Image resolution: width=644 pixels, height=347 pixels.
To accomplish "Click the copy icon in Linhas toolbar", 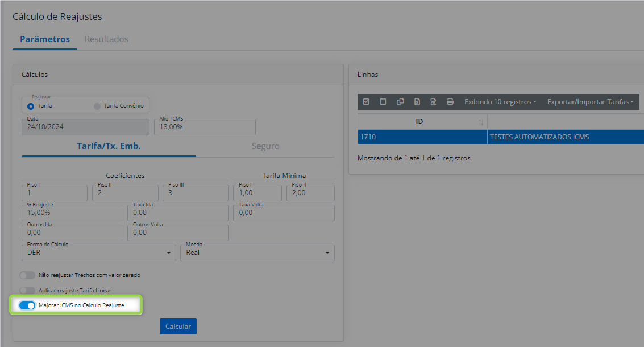I will tap(400, 102).
